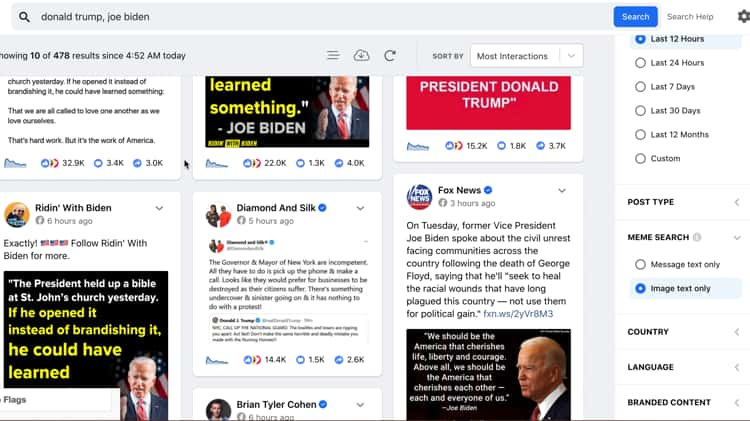Open the 'learned something' Joe Biden image

click(287, 111)
